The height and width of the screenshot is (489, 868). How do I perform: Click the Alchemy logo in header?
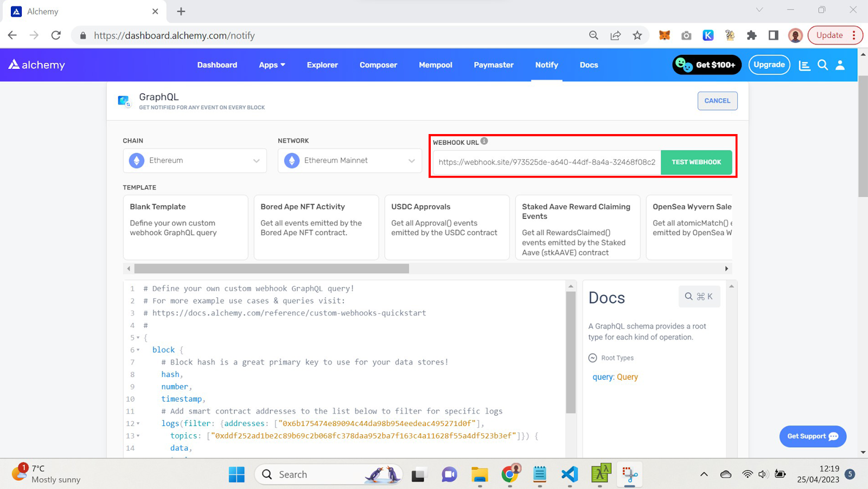click(x=36, y=65)
